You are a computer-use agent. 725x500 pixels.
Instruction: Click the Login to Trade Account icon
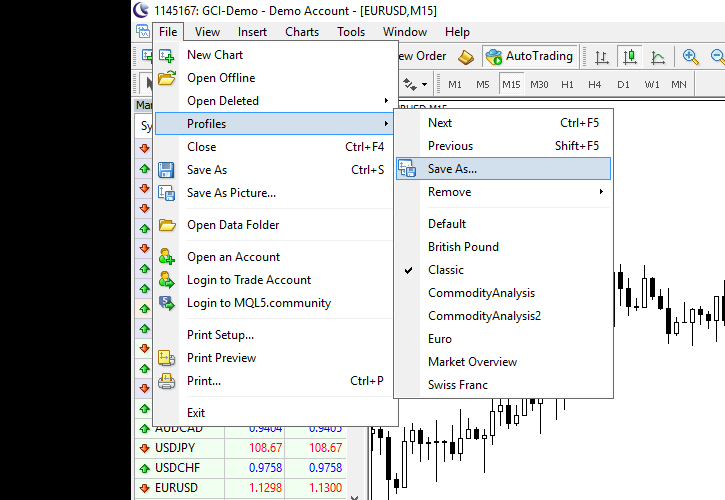pos(166,280)
